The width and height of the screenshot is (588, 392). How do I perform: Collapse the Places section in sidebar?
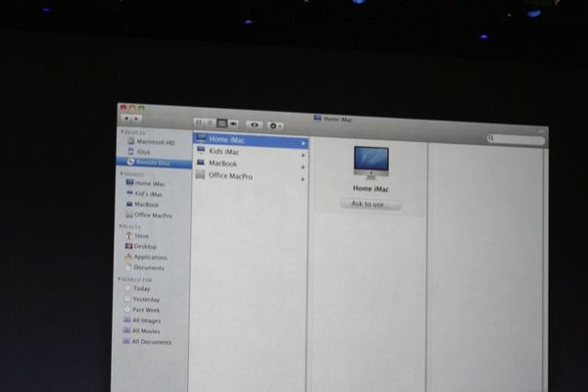point(121,226)
